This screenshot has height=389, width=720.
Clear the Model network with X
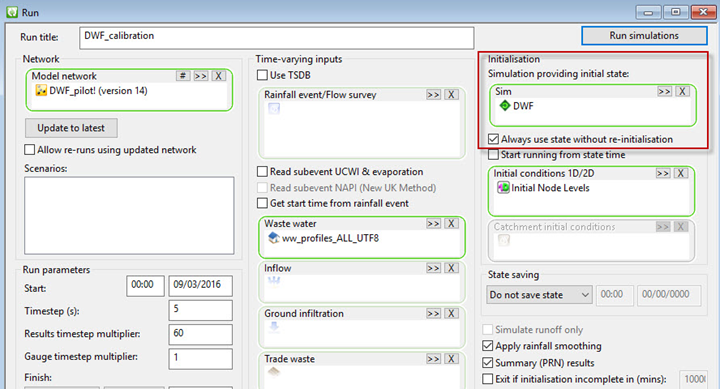[x=219, y=76]
